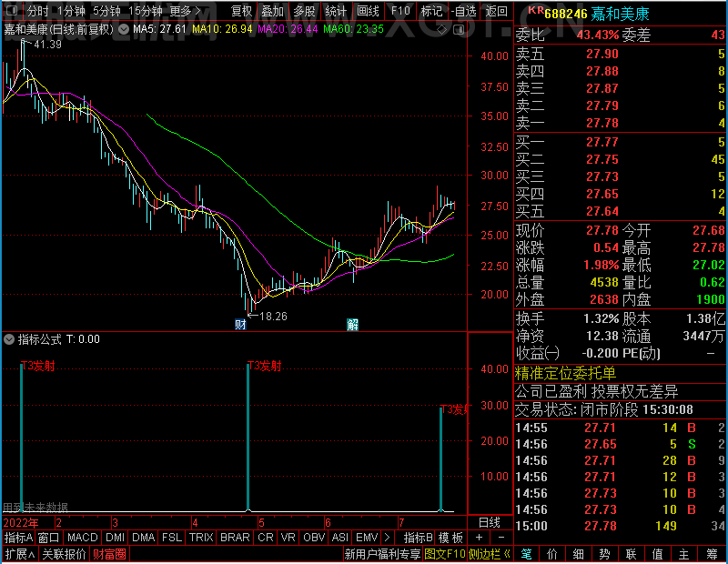Click the 精准定位委托单 link

click(x=565, y=373)
